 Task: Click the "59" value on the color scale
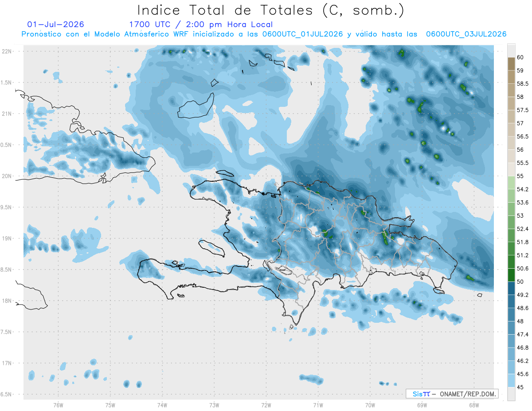[520, 70]
